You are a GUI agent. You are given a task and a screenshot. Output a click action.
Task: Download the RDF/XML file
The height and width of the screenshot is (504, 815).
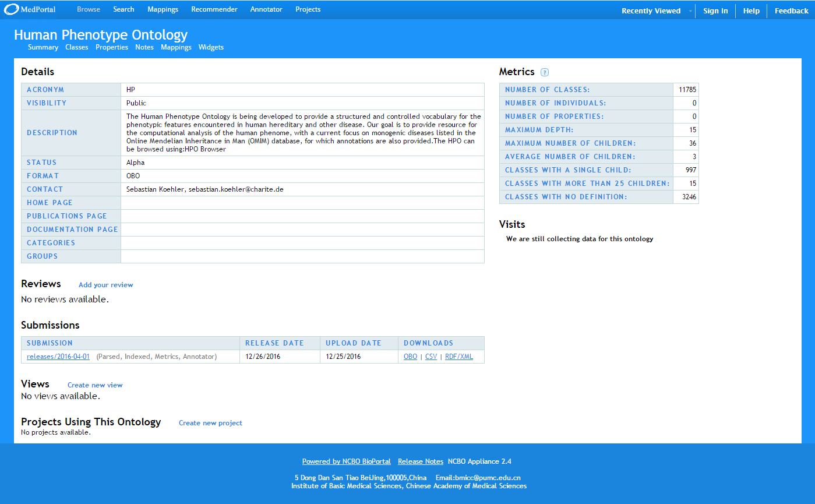pyautogui.click(x=459, y=357)
